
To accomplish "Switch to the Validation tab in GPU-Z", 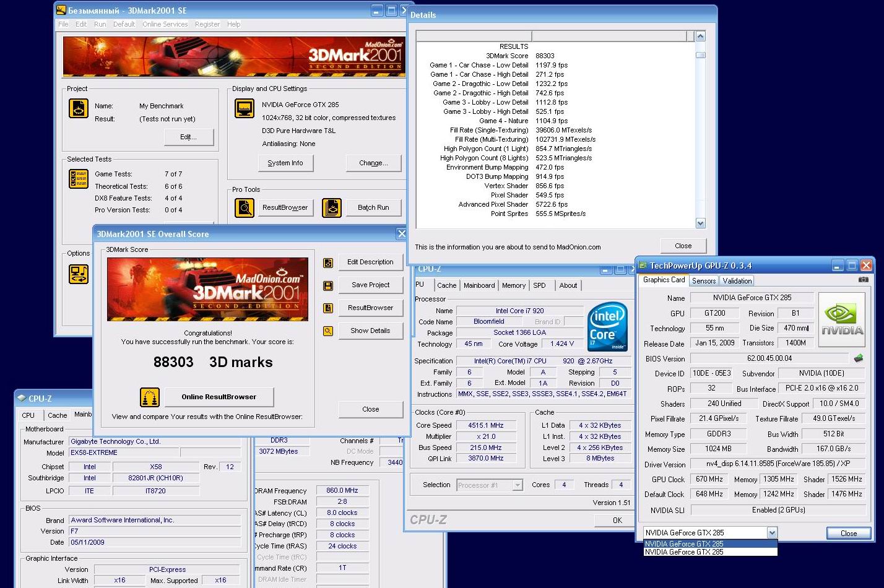I will point(737,281).
